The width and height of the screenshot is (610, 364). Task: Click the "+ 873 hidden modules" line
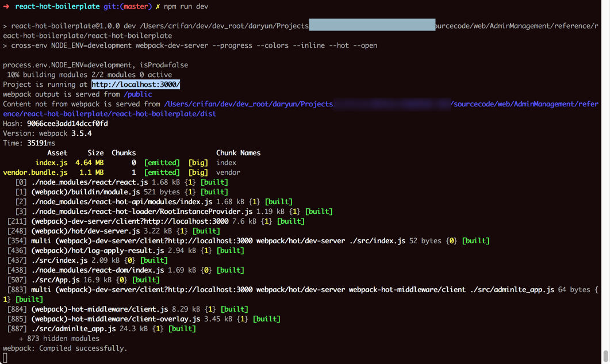(x=59, y=339)
